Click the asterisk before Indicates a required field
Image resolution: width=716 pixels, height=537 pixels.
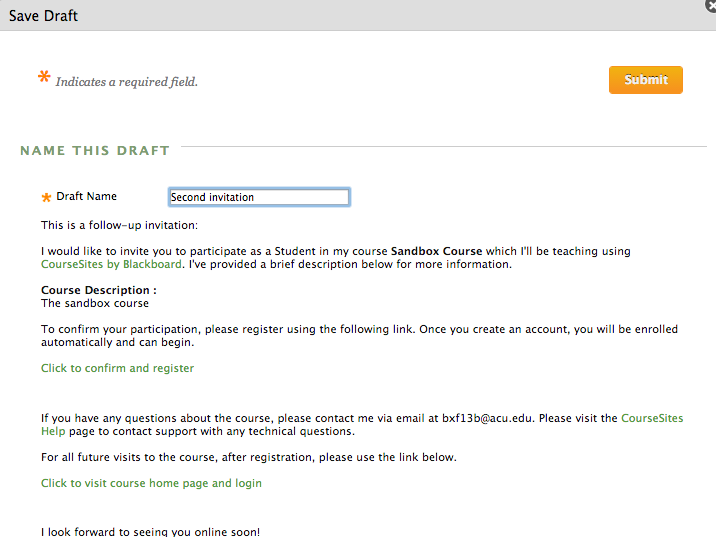(44, 78)
